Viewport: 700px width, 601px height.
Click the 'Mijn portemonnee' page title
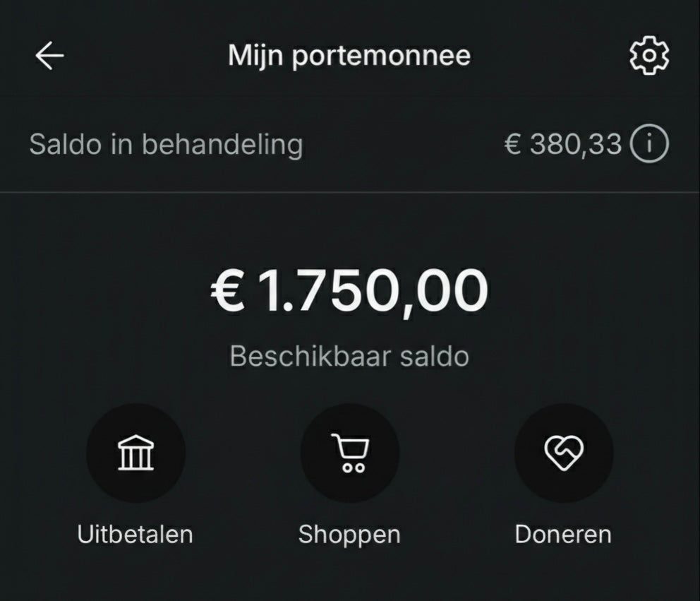point(349,56)
